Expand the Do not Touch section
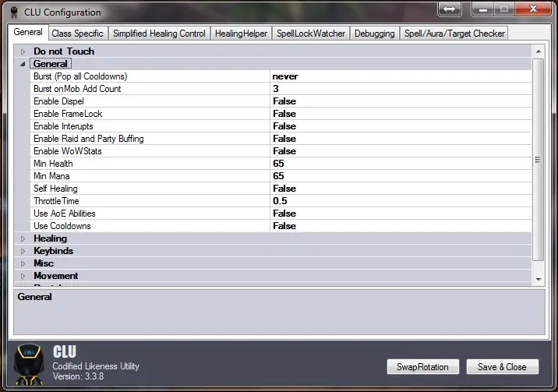Viewport: 558px width, 392px height. coord(23,51)
